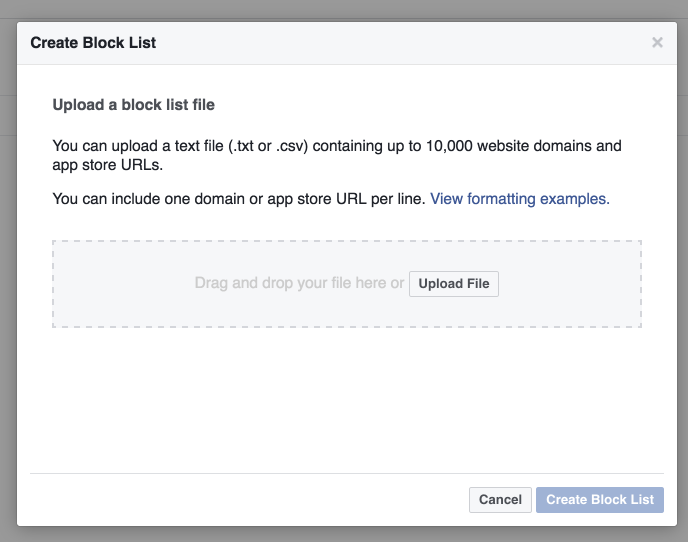Click the 'Upload a block list file' heading
The width and height of the screenshot is (688, 542).
[133, 105]
